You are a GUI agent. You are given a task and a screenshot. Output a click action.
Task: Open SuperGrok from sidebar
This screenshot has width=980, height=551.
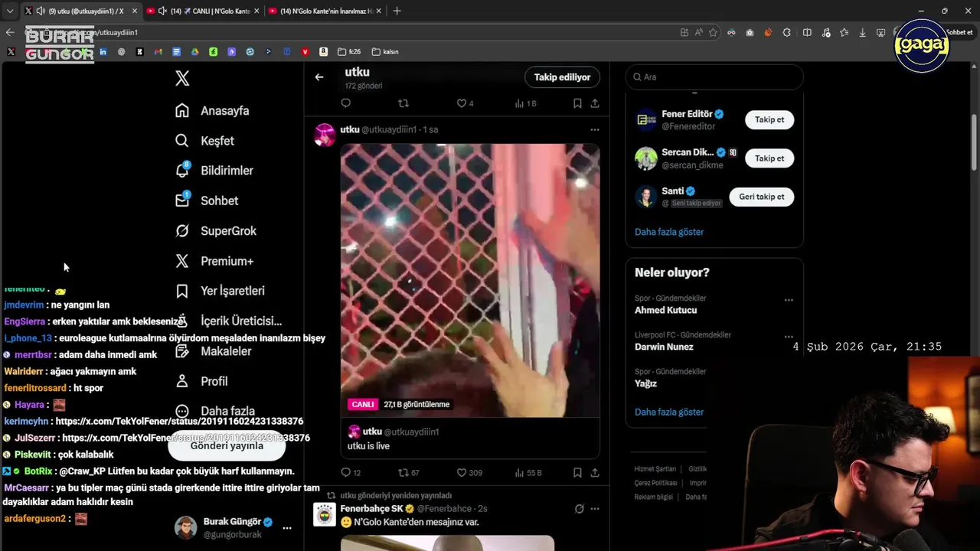point(216,231)
